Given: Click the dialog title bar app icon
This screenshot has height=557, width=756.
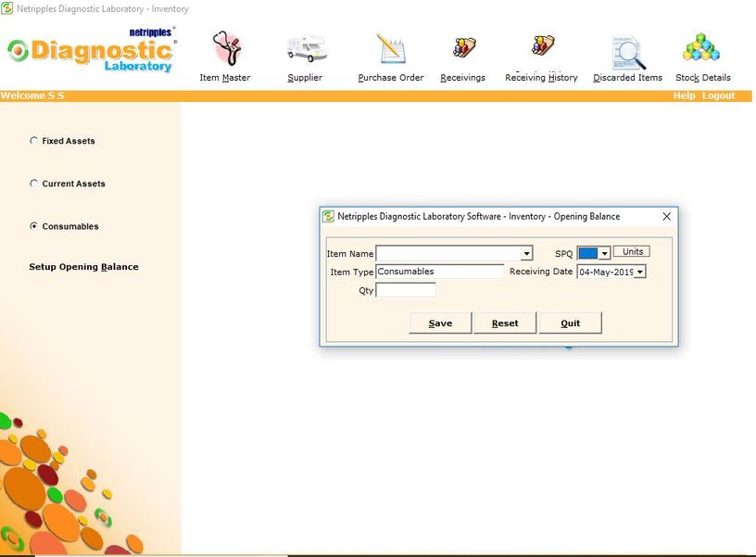Looking at the screenshot, I should pos(328,217).
